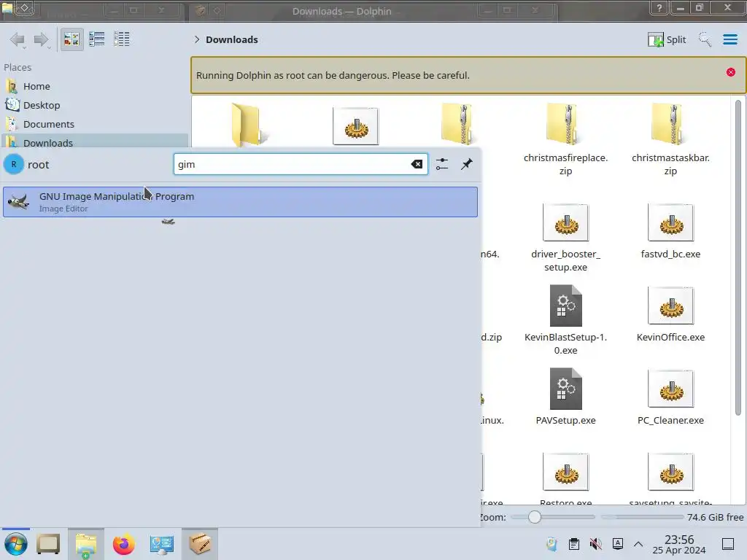Select driver_booster_setup.exe file
Viewport: 747px width, 560px height.
click(565, 237)
